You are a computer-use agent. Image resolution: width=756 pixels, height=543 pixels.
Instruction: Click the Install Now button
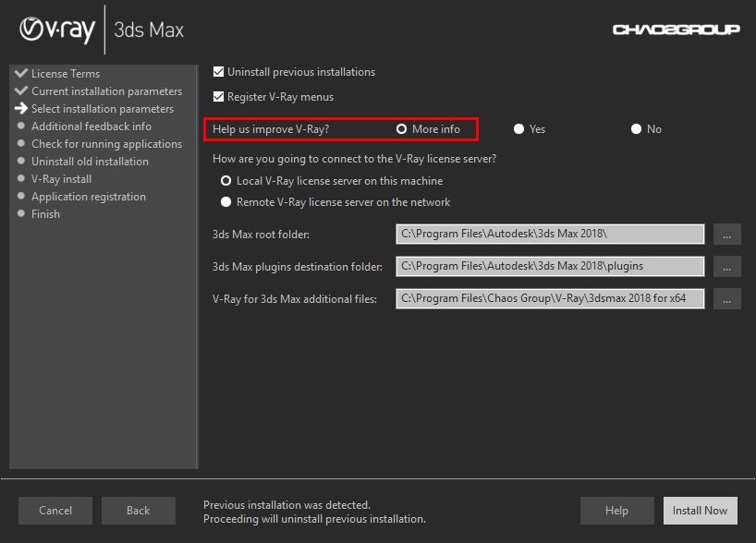pyautogui.click(x=700, y=511)
